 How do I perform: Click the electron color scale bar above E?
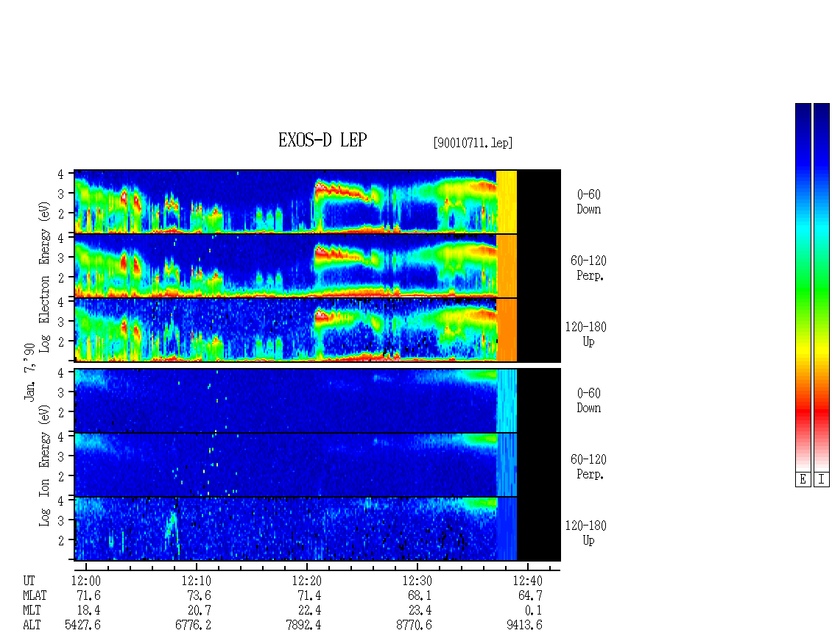coord(803,287)
